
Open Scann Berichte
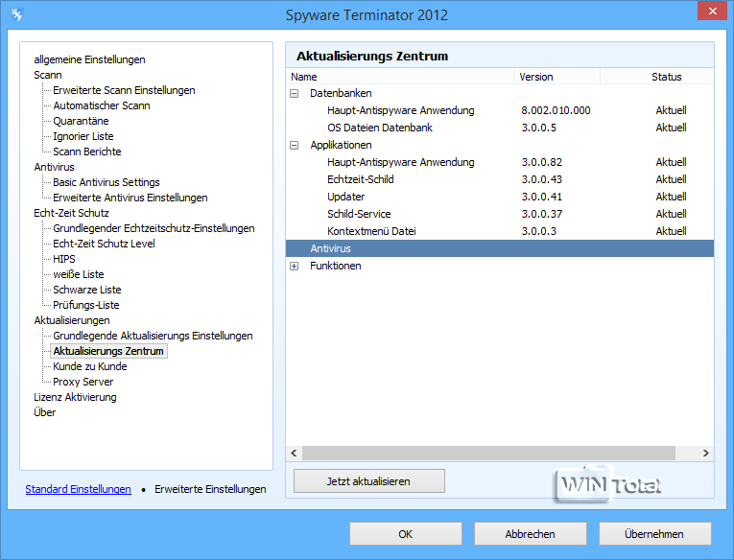[x=87, y=152]
